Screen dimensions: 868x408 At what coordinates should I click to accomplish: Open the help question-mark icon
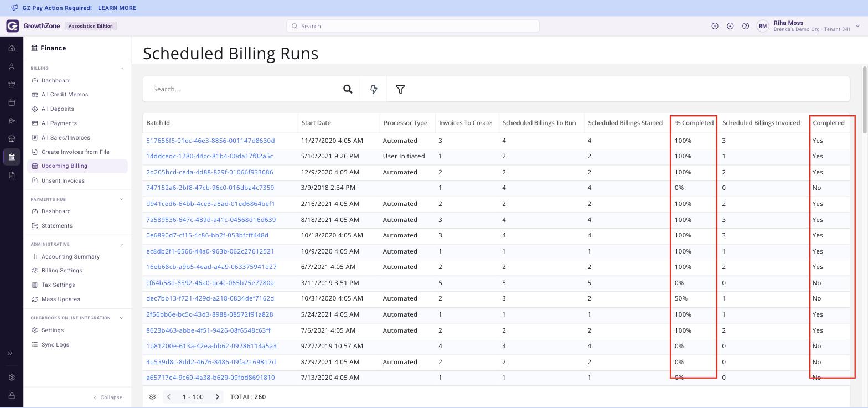[746, 26]
